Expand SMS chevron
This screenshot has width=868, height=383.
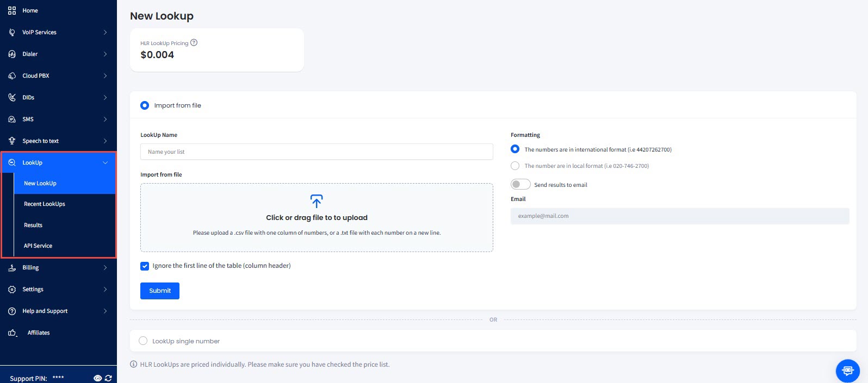tap(105, 119)
